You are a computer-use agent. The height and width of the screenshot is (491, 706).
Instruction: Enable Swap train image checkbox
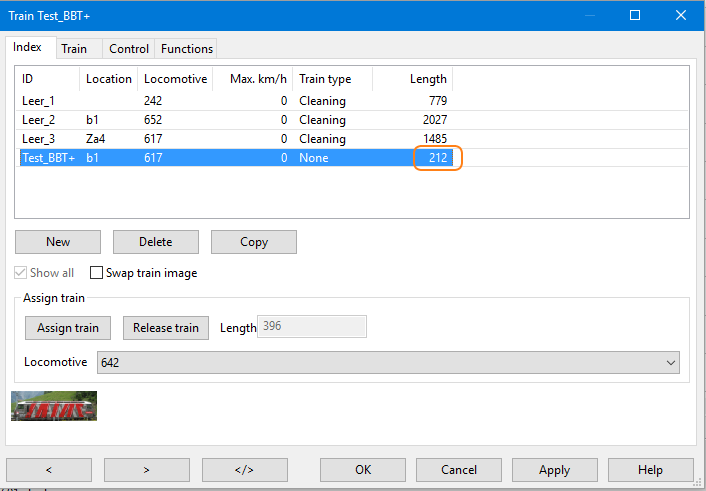[97, 273]
